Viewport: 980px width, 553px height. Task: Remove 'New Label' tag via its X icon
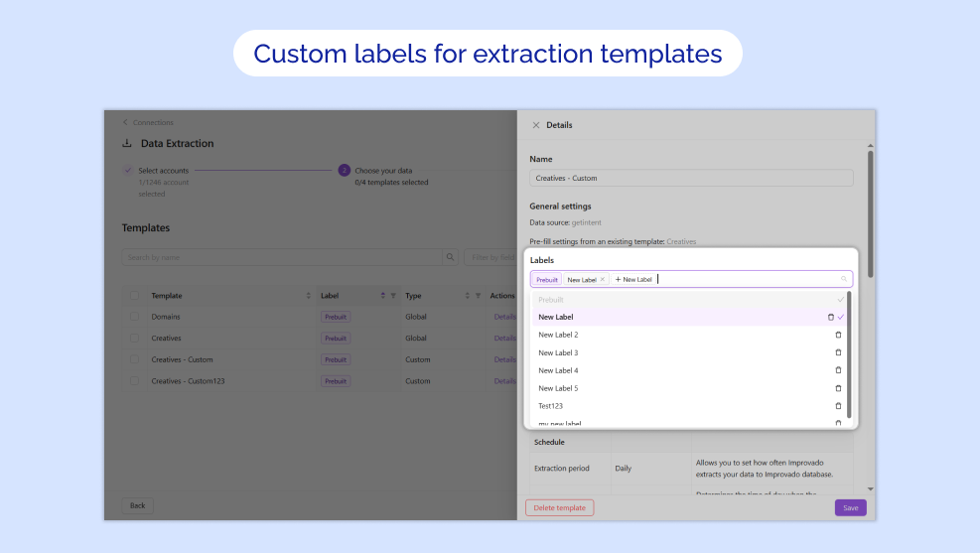click(602, 280)
